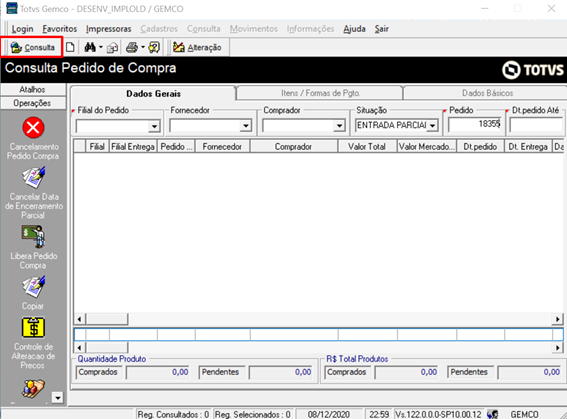Click the Filial column header
Viewport: 567px width, 419px height.
click(x=97, y=146)
